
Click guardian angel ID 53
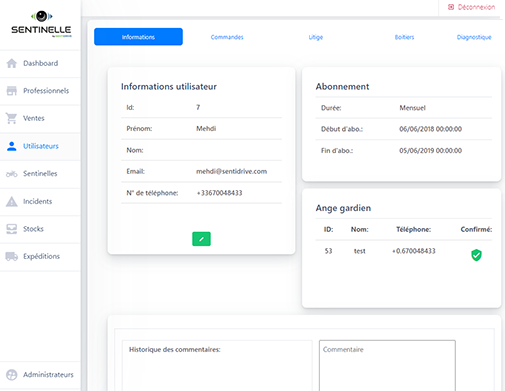(x=328, y=251)
